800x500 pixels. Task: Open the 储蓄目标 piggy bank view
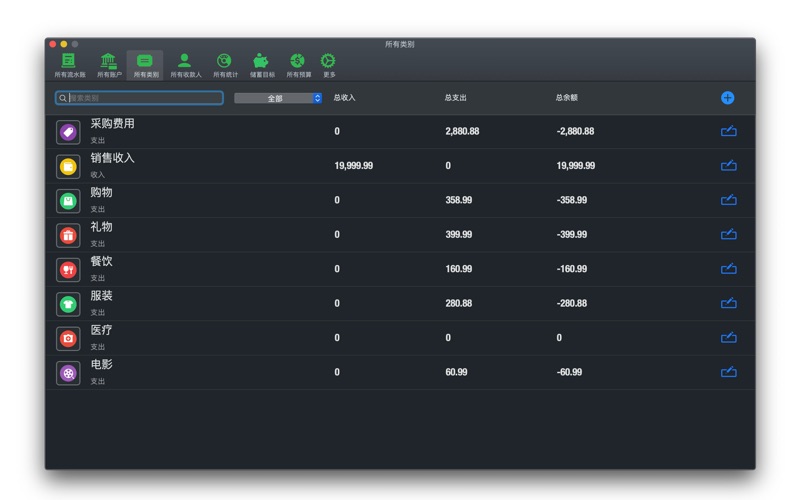(262, 65)
